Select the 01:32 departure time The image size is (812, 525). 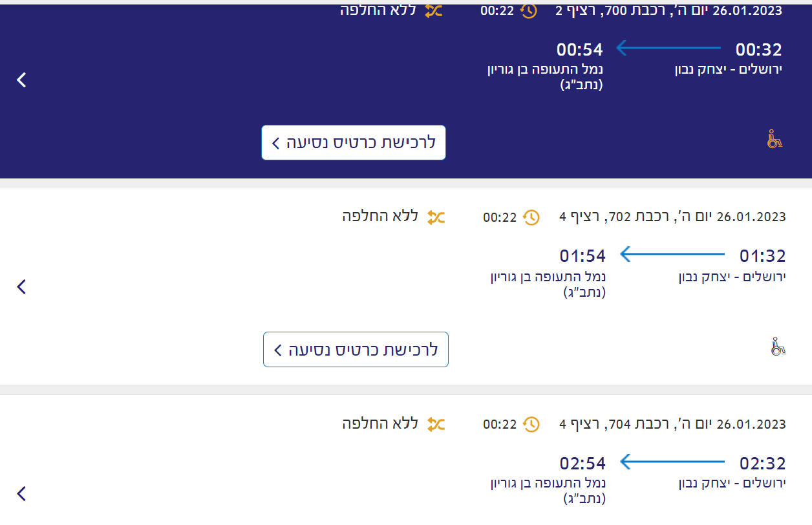click(762, 256)
